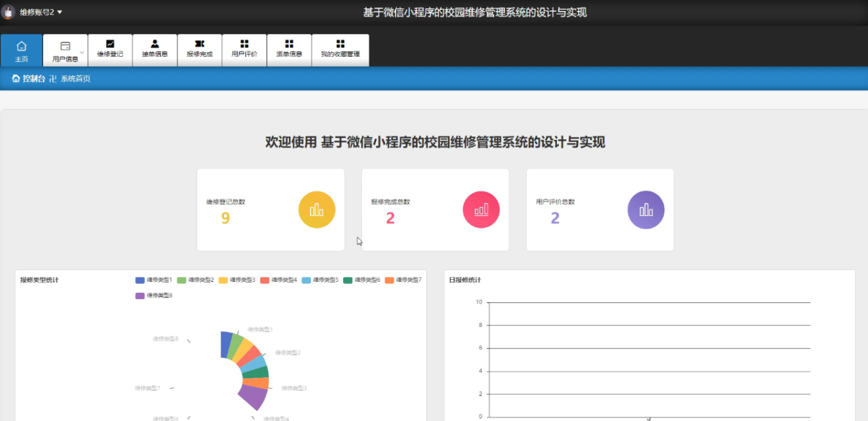Open the 接单信息 tab
The height and width of the screenshot is (421, 868).
pyautogui.click(x=155, y=50)
